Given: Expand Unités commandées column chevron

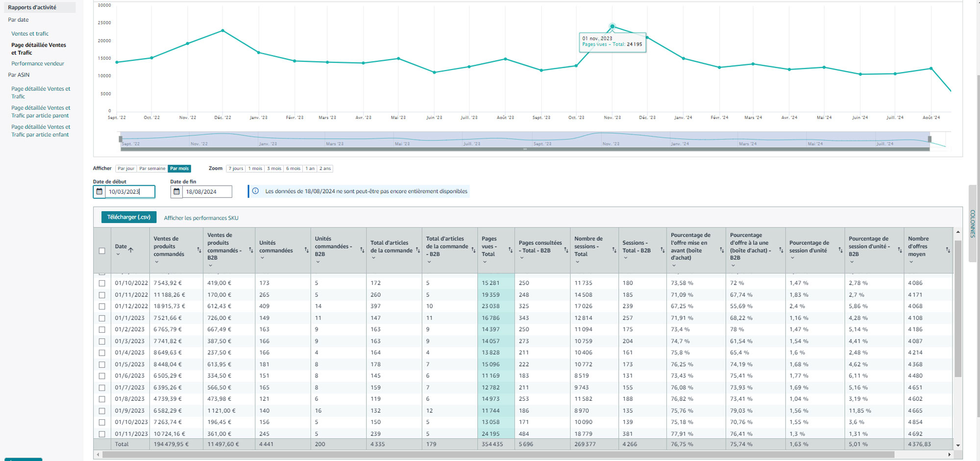Looking at the screenshot, I should 262,258.
